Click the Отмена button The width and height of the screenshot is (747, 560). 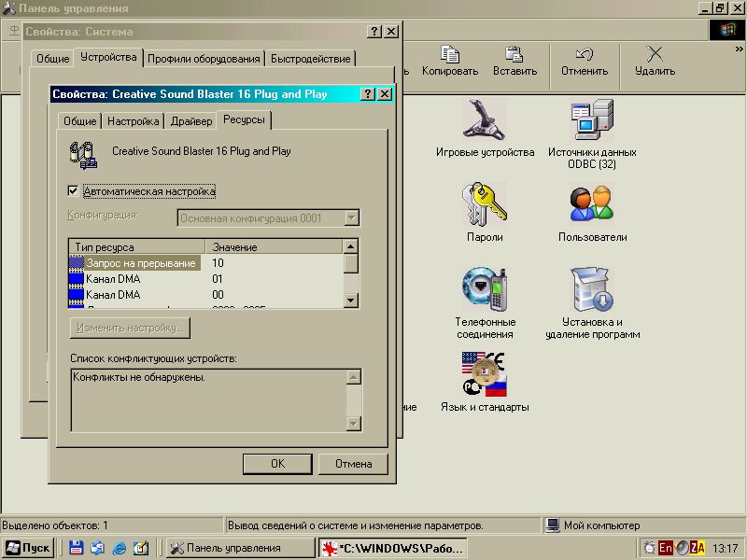coord(353,463)
